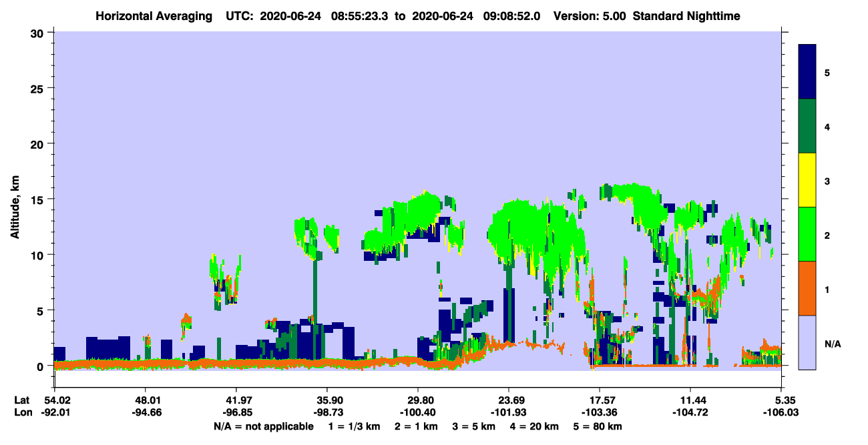Click the '5 = 80 km' legend caption
Viewport: 868px width, 445px height.
pos(599,426)
